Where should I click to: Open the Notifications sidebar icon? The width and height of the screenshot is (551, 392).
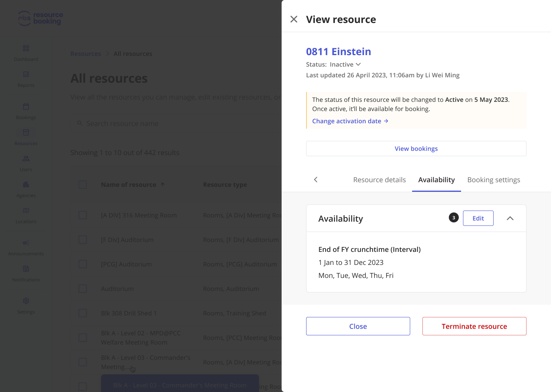(x=26, y=268)
